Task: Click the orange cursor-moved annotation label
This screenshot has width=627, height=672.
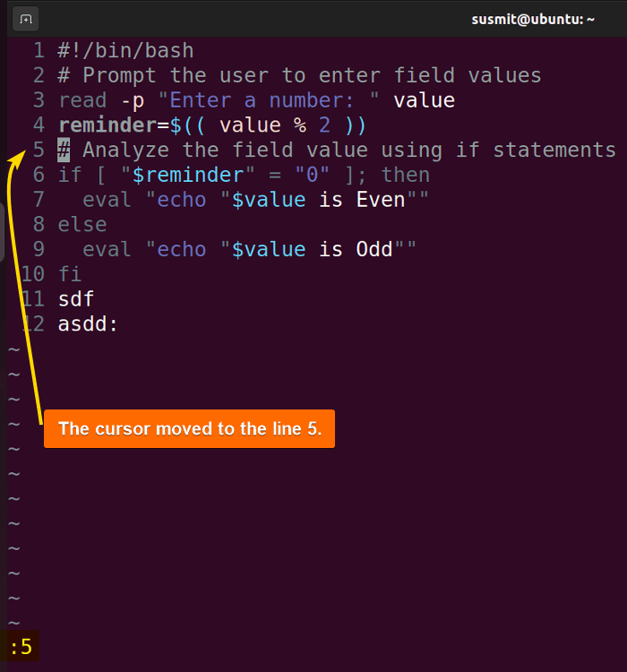Action: 189,428
